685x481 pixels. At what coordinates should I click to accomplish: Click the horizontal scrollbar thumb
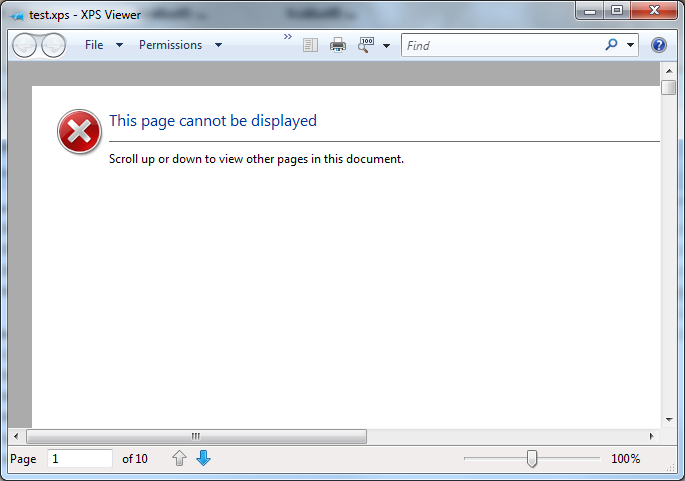pos(196,436)
